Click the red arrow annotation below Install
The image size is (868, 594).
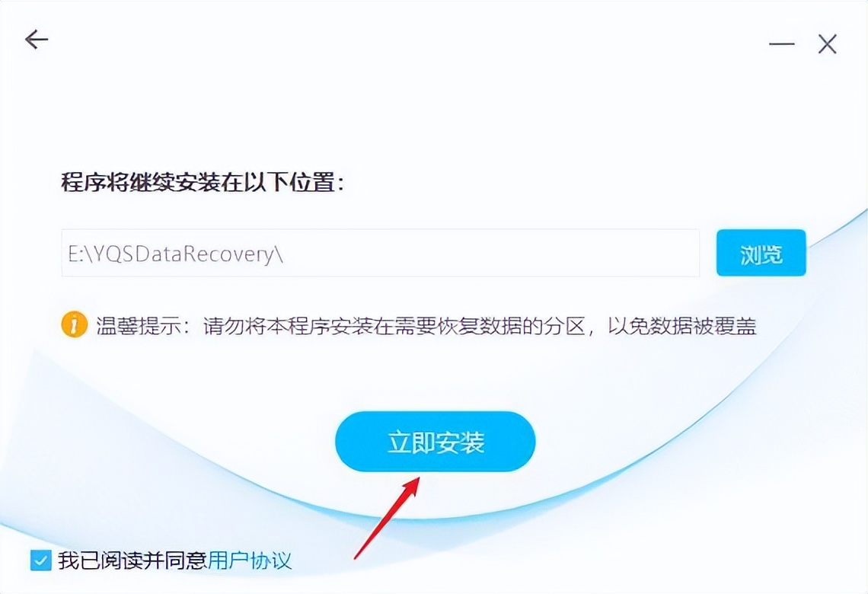387,518
